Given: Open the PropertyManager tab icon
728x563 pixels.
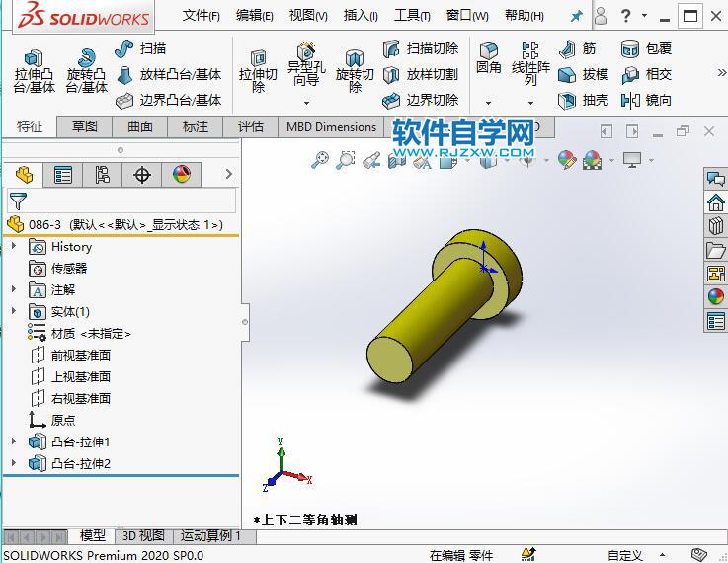Looking at the screenshot, I should click(63, 175).
